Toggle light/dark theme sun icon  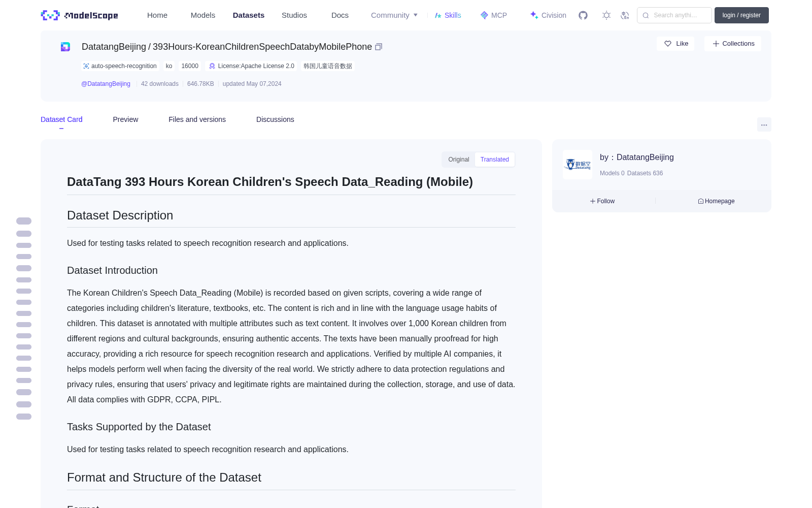pyautogui.click(x=606, y=15)
